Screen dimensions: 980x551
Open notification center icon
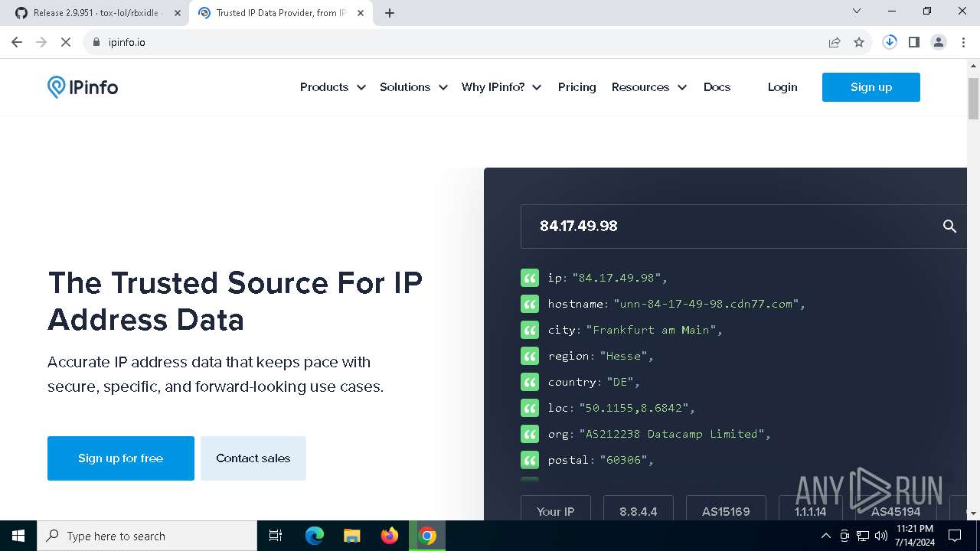(955, 536)
